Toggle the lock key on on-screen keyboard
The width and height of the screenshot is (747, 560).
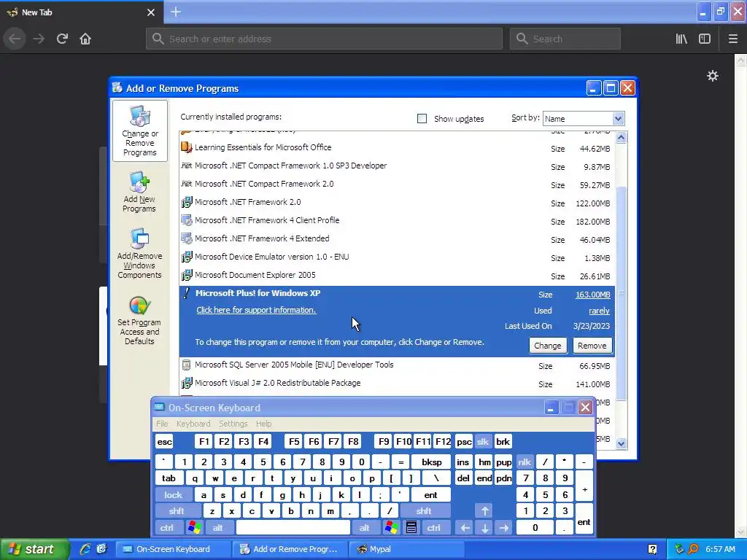[x=174, y=495]
